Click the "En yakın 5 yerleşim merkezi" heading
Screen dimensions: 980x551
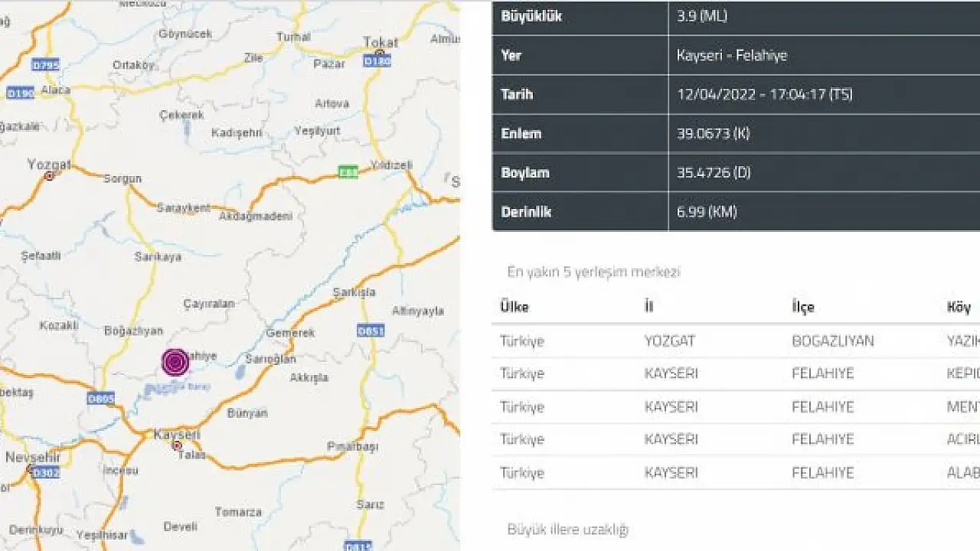[593, 272]
